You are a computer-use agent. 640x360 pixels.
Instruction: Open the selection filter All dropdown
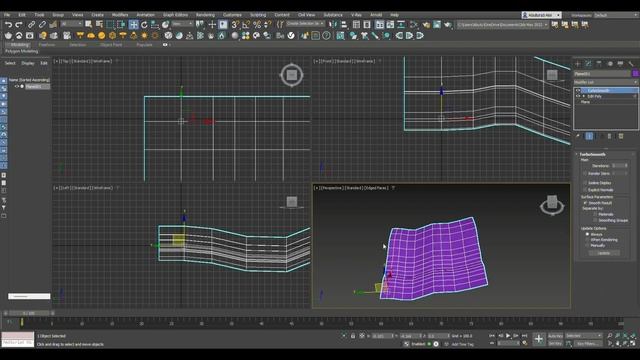[71, 24]
